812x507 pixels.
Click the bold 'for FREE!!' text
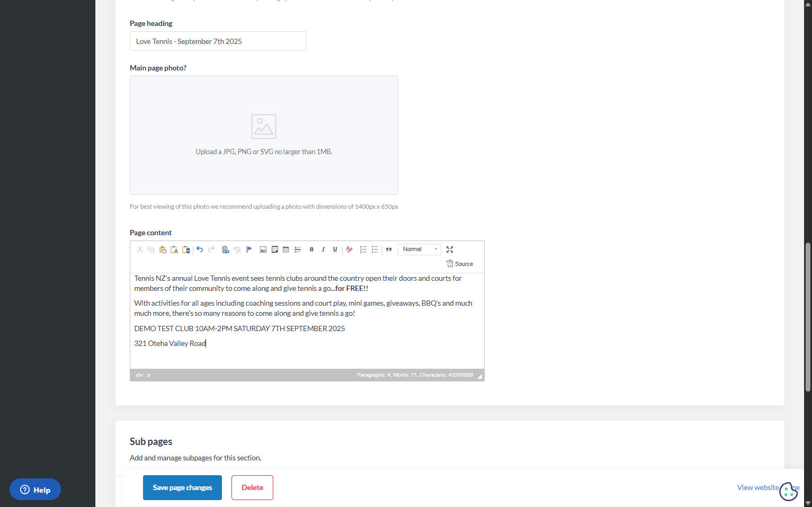pyautogui.click(x=352, y=289)
